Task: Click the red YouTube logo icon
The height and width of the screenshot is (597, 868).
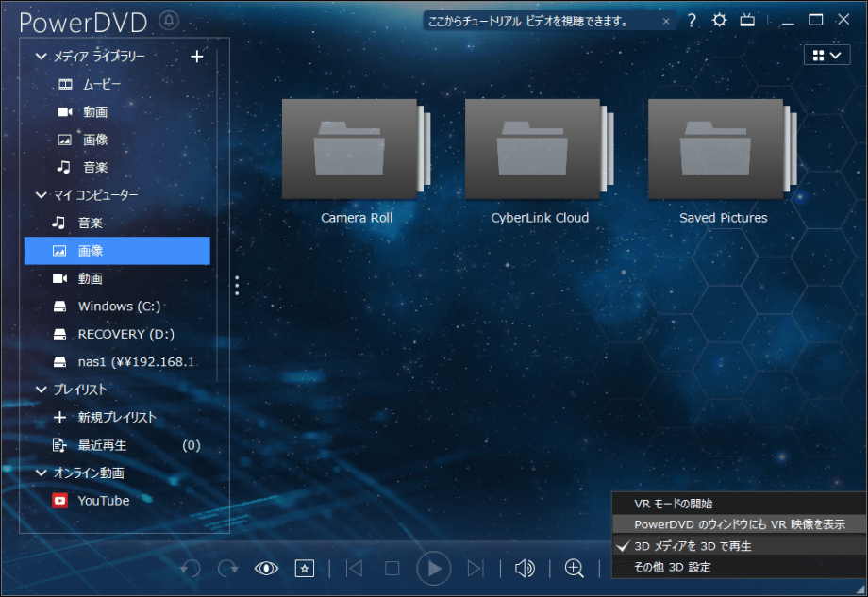Action: (59, 500)
